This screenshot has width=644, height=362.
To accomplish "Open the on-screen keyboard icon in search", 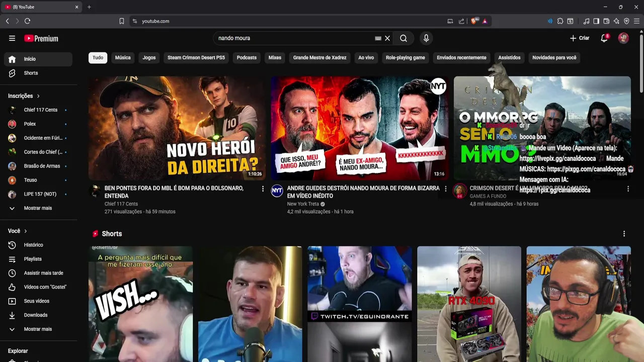I will tap(378, 38).
